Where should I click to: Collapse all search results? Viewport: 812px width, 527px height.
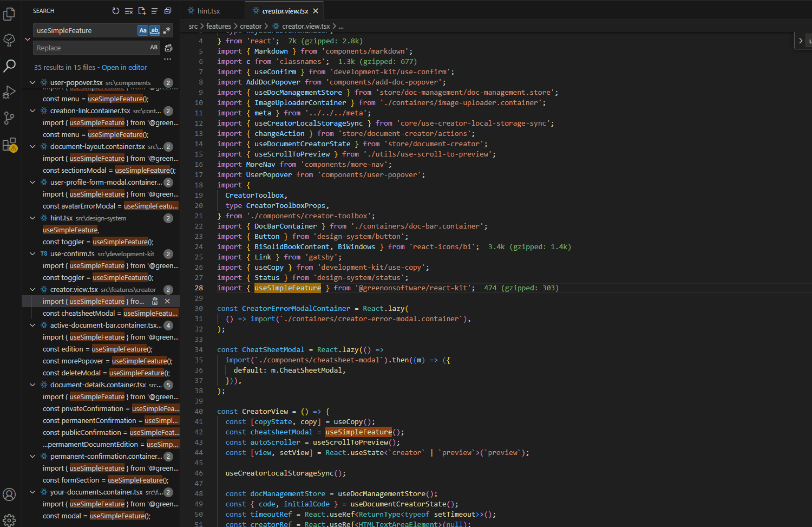pyautogui.click(x=168, y=11)
